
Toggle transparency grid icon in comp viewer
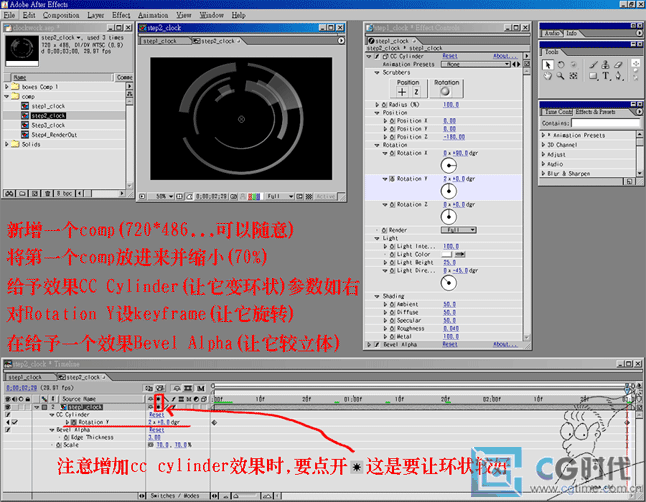pos(309,197)
